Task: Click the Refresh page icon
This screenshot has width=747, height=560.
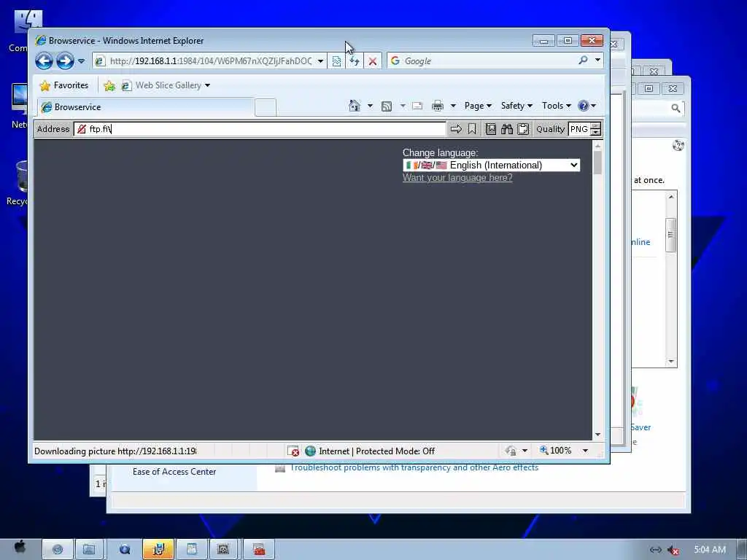Action: click(x=355, y=61)
